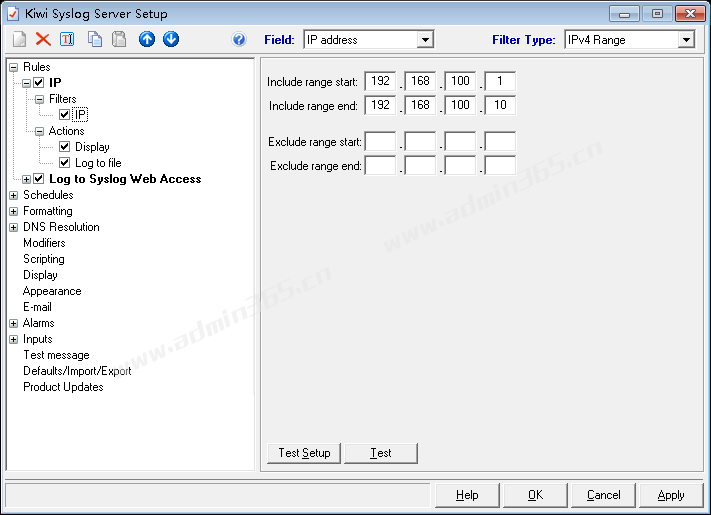
Task: Collapse the Rules tree node
Action: pos(14,67)
